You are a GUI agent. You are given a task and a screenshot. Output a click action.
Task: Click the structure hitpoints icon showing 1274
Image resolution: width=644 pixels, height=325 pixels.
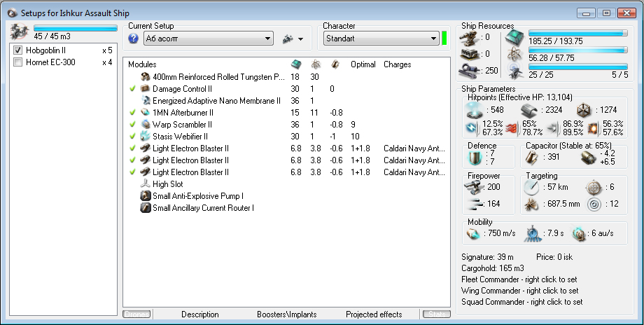(x=584, y=110)
